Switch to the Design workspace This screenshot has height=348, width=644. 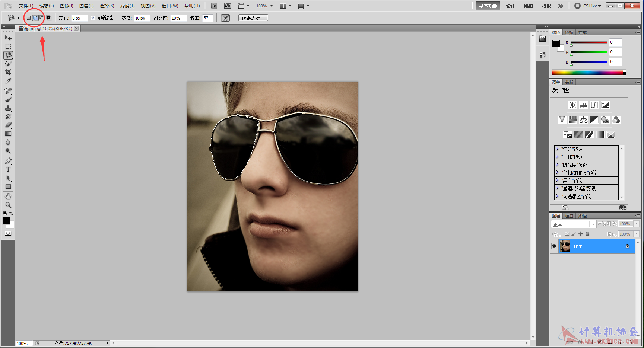(510, 6)
